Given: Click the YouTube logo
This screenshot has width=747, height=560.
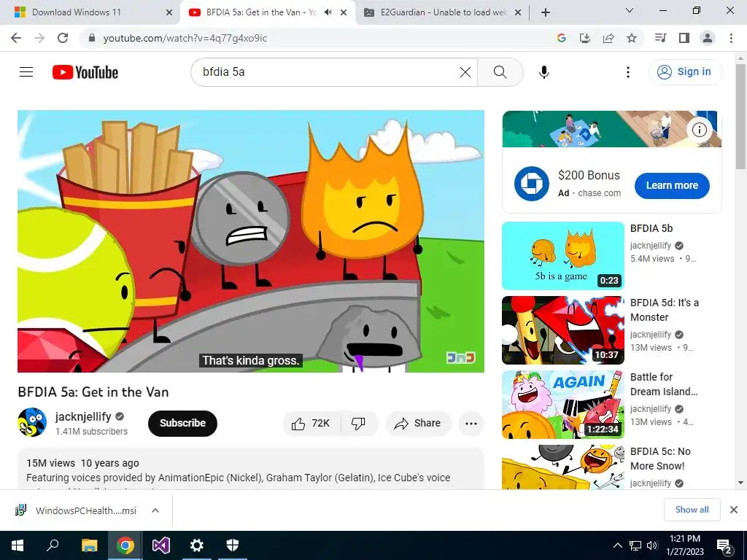Looking at the screenshot, I should (85, 72).
